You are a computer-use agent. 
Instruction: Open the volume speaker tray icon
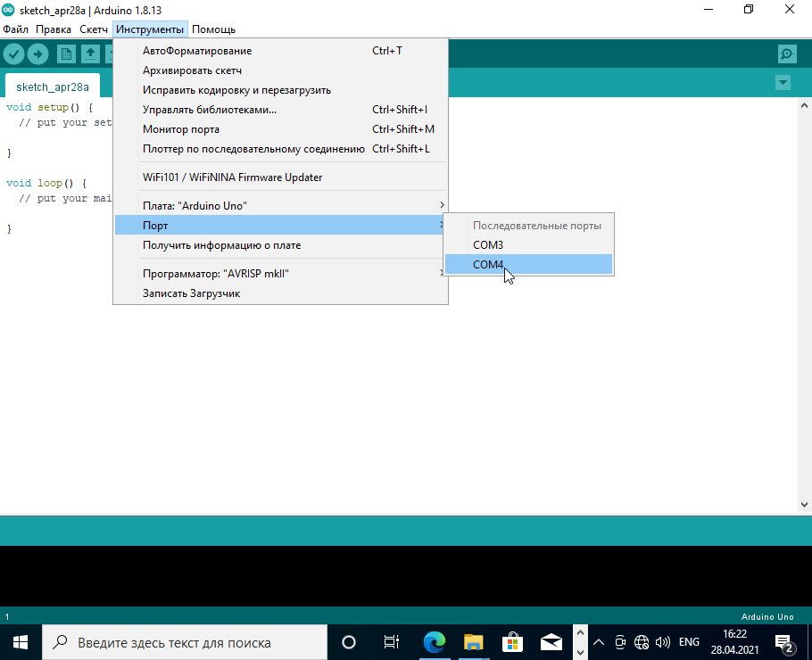pyautogui.click(x=662, y=642)
